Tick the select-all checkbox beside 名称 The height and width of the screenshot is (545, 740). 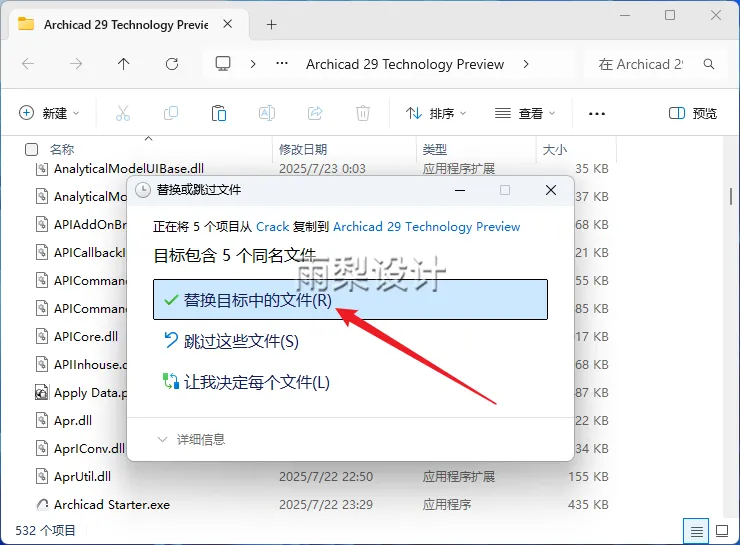tap(31, 150)
